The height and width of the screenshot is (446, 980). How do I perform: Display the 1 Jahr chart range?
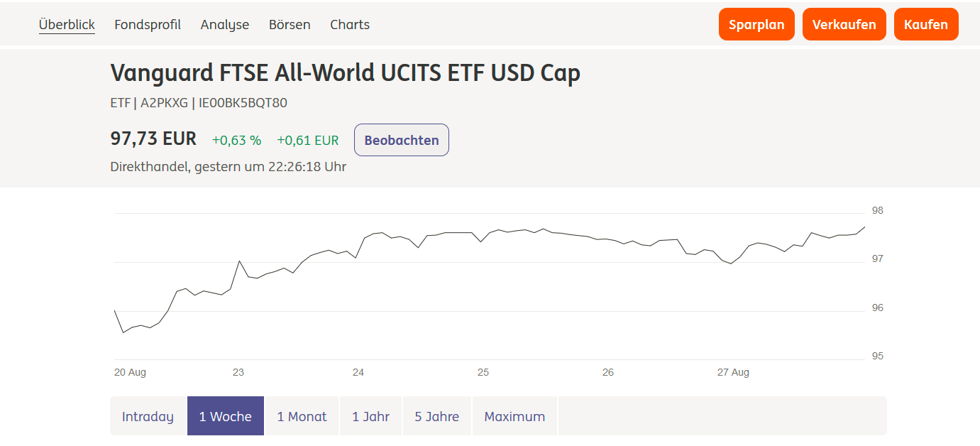pos(370,416)
